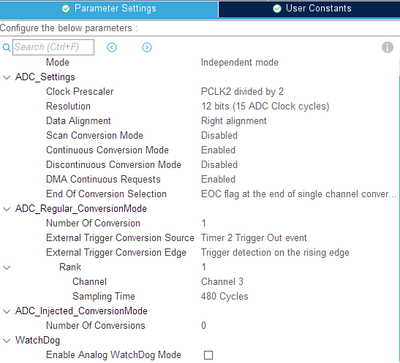
Task: Collapse the Rank group
Action: [x=6, y=267]
